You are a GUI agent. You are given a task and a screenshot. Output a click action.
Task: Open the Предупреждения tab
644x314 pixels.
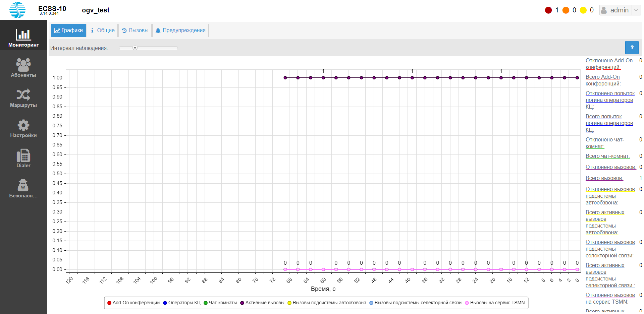180,30
